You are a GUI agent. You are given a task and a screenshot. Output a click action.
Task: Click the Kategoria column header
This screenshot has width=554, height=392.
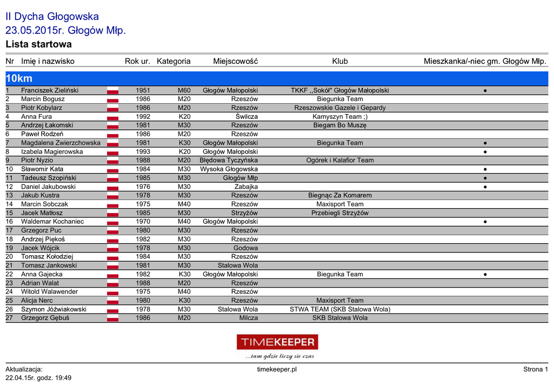173,62
